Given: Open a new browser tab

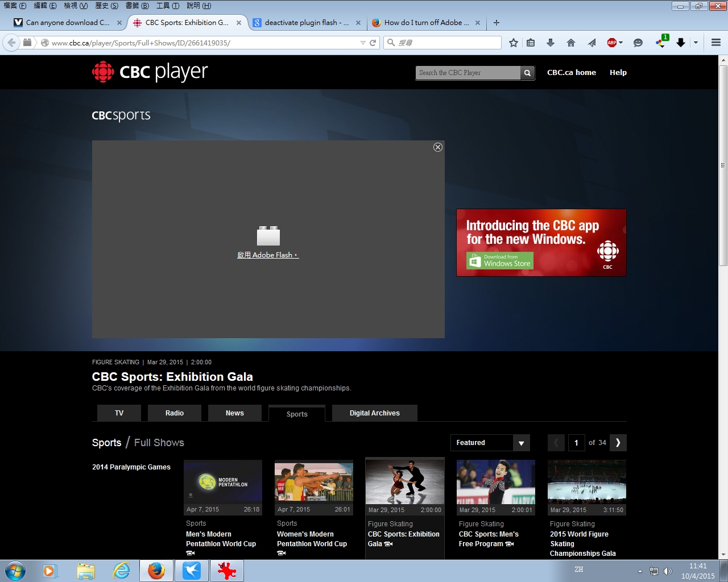Looking at the screenshot, I should [497, 23].
